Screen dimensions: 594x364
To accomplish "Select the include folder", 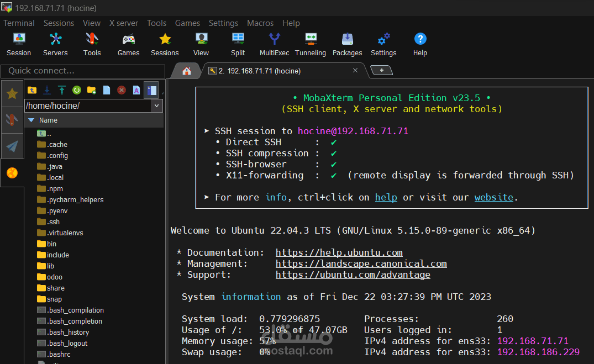I will tap(53, 255).
